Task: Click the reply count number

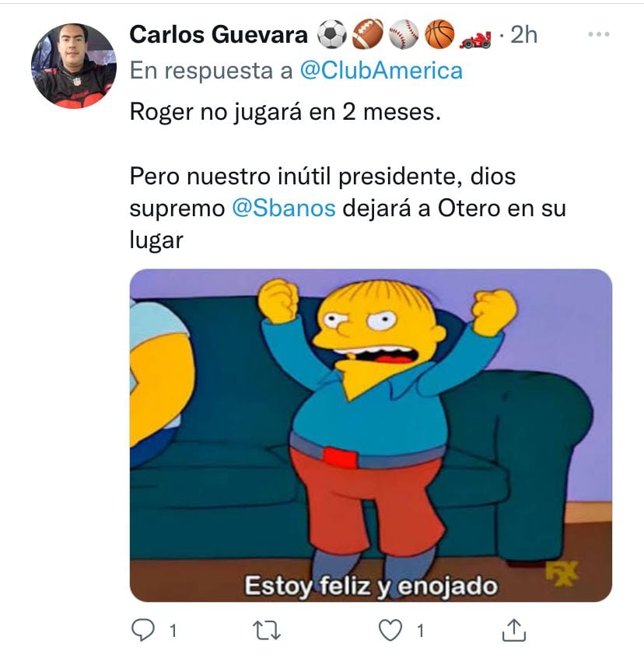Action: (173, 631)
